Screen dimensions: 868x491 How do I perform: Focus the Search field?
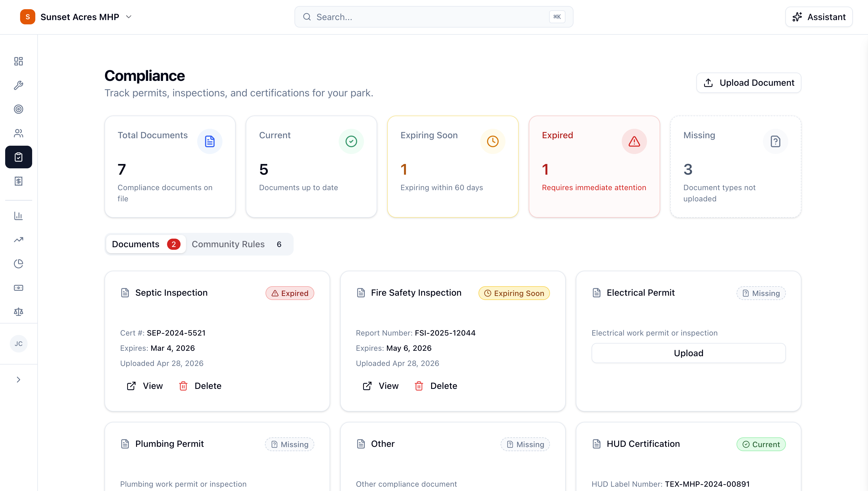click(x=434, y=17)
